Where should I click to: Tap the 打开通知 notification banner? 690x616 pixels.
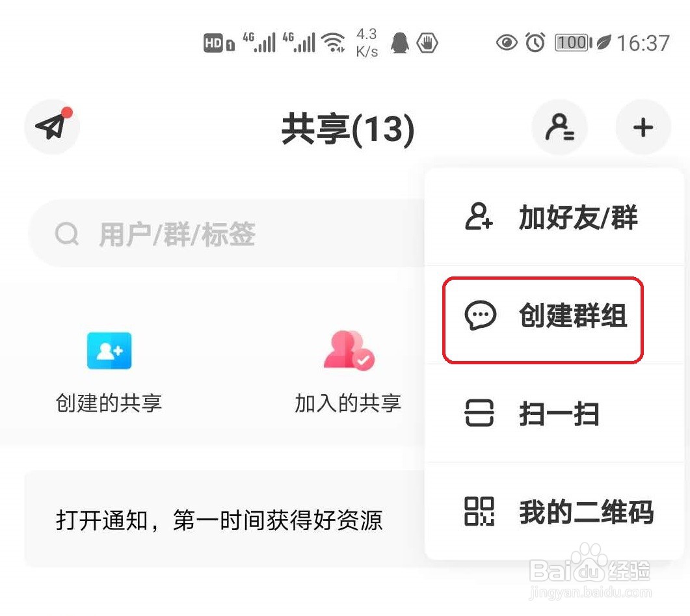click(x=224, y=519)
